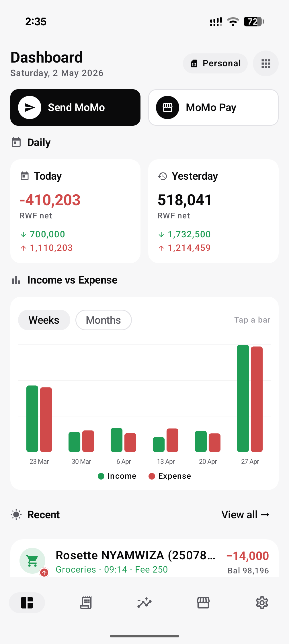Tap the 27 Apr income bar
289x644 pixels.
coord(243,398)
